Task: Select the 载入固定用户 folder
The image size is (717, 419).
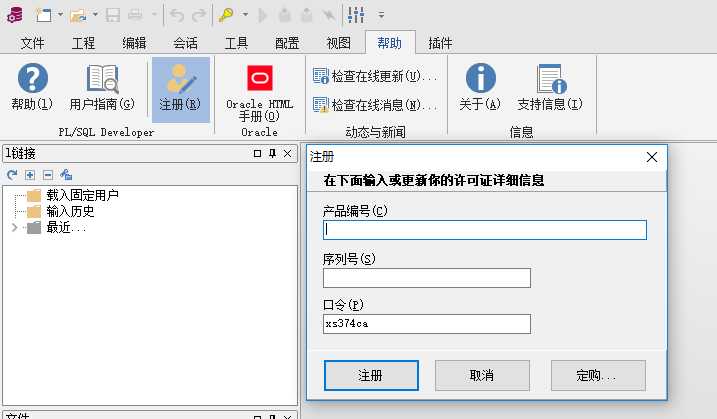Action: (82, 195)
